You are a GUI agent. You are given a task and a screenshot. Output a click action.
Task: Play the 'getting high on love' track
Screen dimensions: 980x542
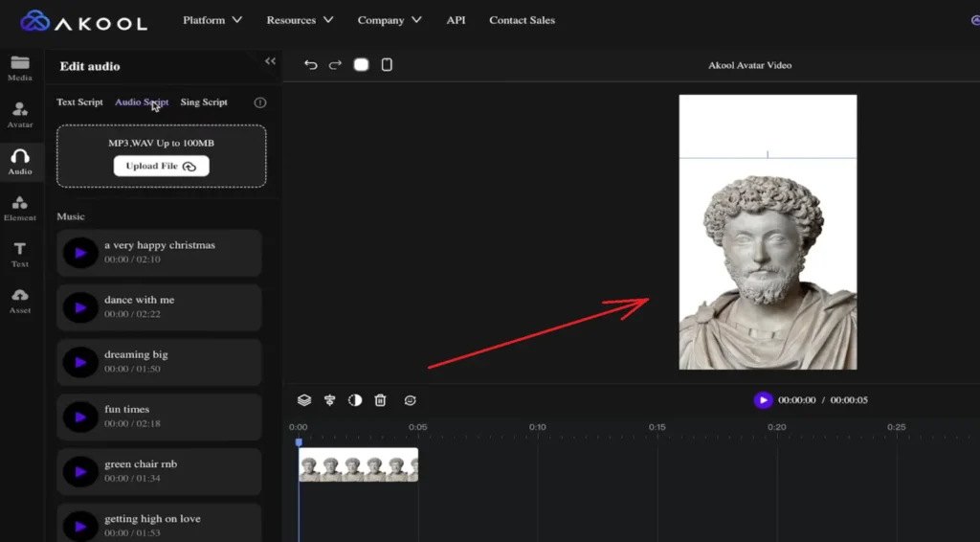(80, 526)
